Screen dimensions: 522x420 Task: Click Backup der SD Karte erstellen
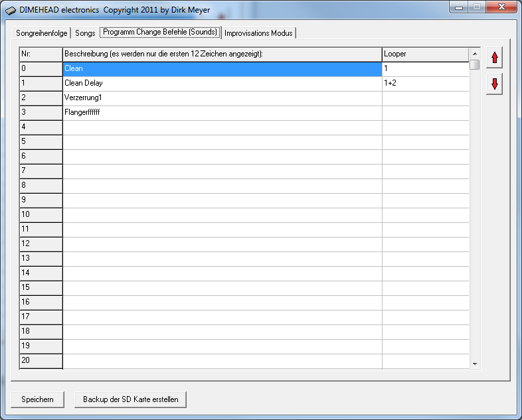click(130, 399)
